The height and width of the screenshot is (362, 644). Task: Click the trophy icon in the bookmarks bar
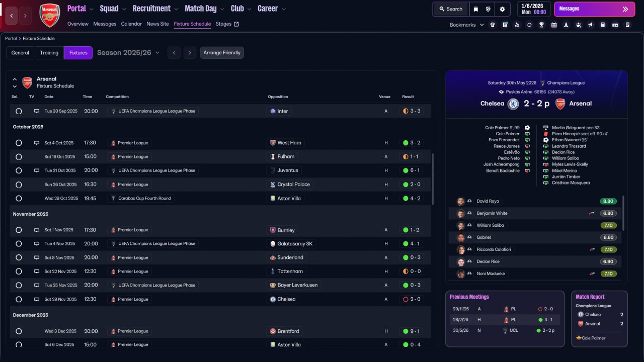[x=541, y=25]
